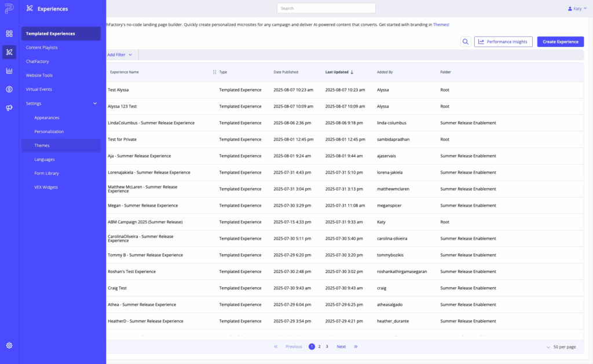Click the Previous page link
This screenshot has height=364, width=593.
(294, 347)
